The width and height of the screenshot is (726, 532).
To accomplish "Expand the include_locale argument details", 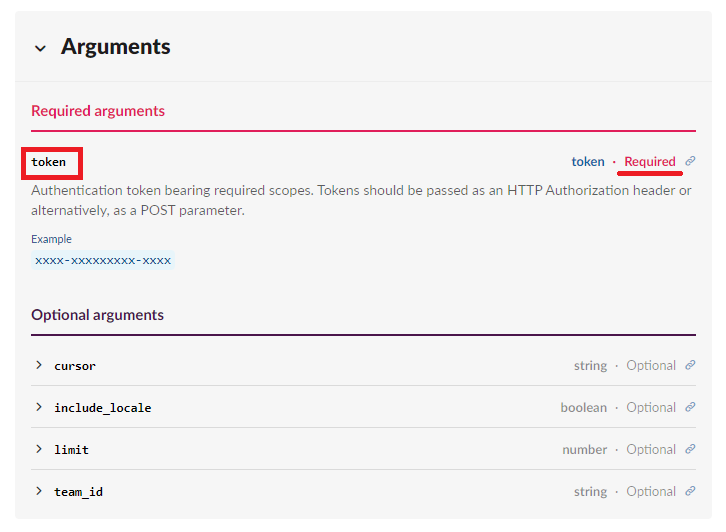I will pos(39,408).
